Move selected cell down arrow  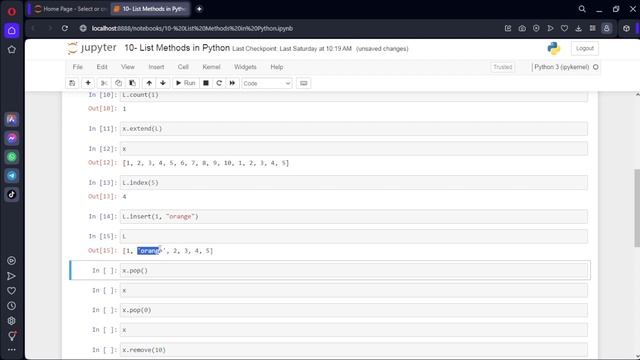[x=163, y=83]
